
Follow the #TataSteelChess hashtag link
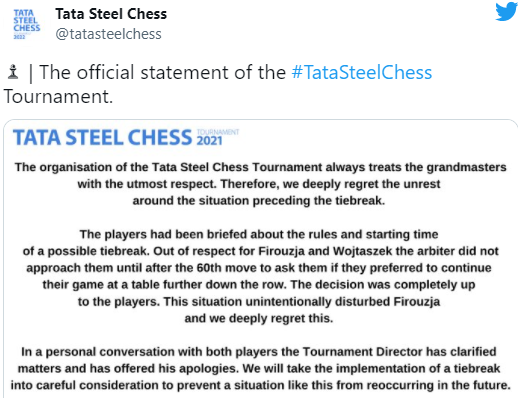362,72
